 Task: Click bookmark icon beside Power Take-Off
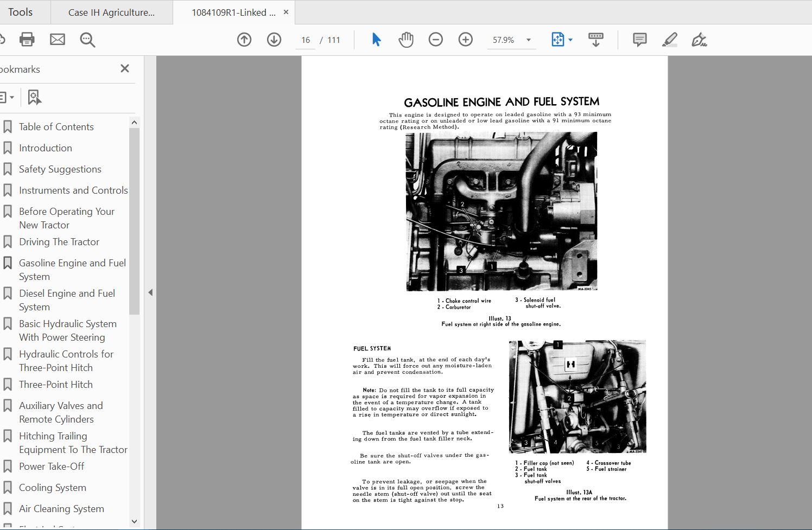8,466
